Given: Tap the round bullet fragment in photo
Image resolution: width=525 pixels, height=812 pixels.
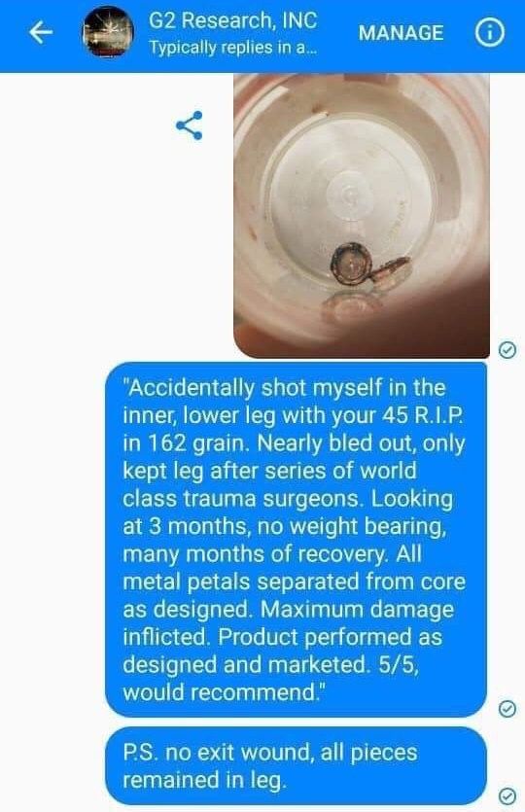Looking at the screenshot, I should 351,264.
